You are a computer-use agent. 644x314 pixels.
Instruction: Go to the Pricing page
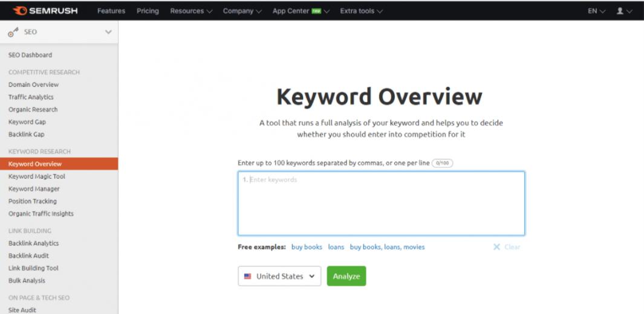coord(148,11)
